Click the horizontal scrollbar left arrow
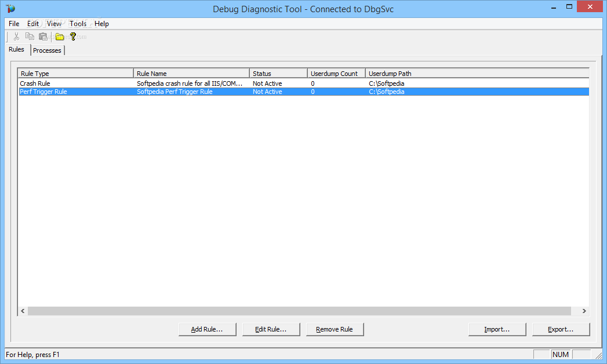 [x=23, y=311]
